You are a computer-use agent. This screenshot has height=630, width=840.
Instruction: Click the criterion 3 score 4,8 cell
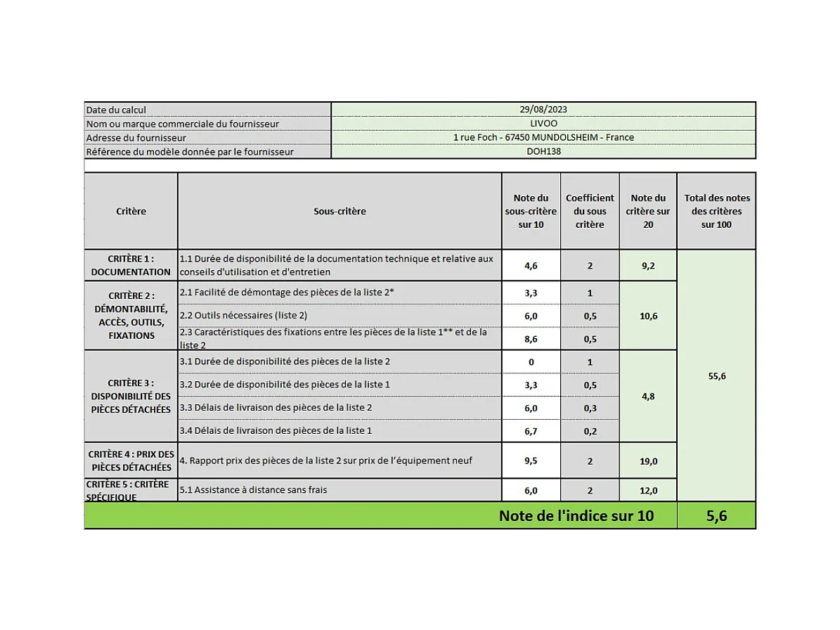click(647, 396)
